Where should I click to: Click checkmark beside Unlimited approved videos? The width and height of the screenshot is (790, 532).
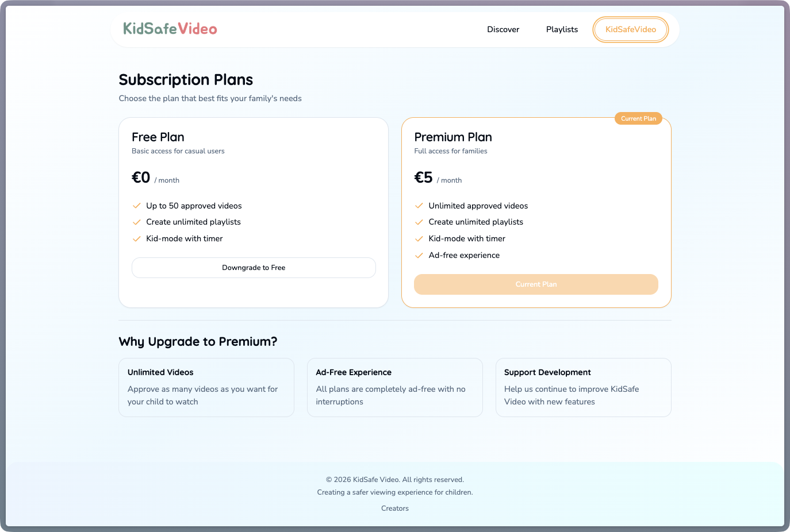pos(419,206)
